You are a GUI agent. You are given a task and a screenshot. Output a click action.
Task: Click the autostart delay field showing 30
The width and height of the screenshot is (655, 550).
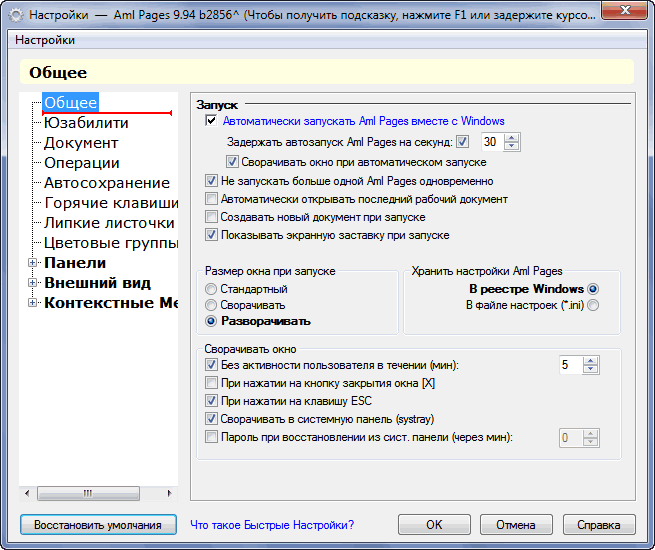(492, 142)
